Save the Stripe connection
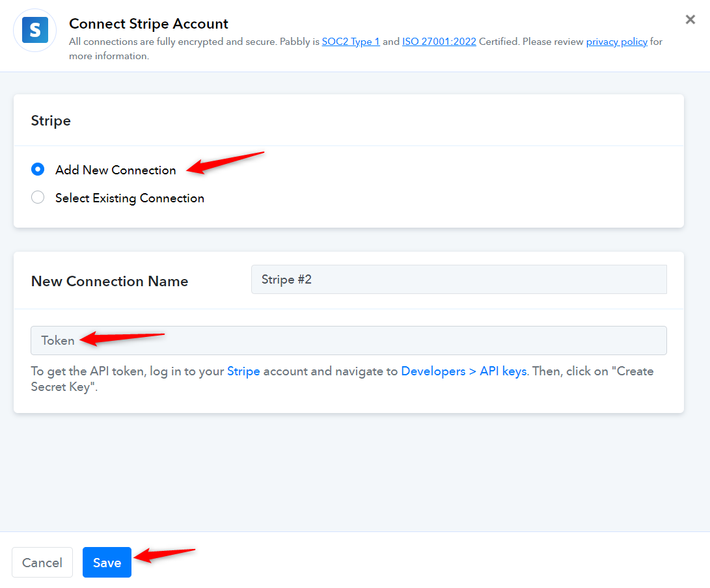The image size is (710, 588). click(107, 562)
